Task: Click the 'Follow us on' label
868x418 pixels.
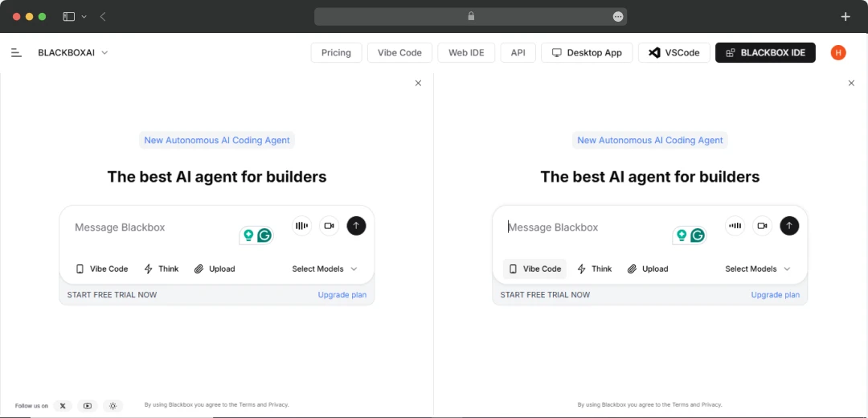Action: [x=31, y=406]
